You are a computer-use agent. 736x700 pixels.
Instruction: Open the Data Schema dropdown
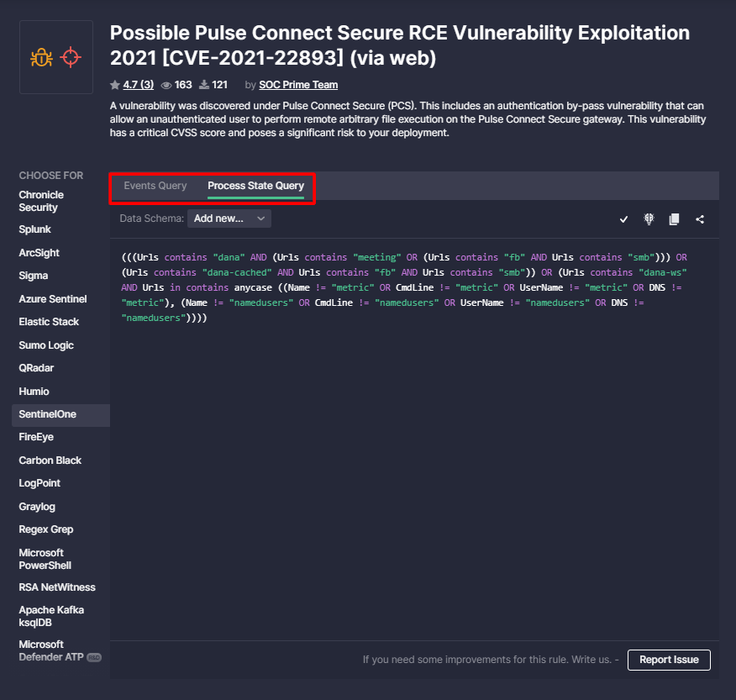point(229,218)
